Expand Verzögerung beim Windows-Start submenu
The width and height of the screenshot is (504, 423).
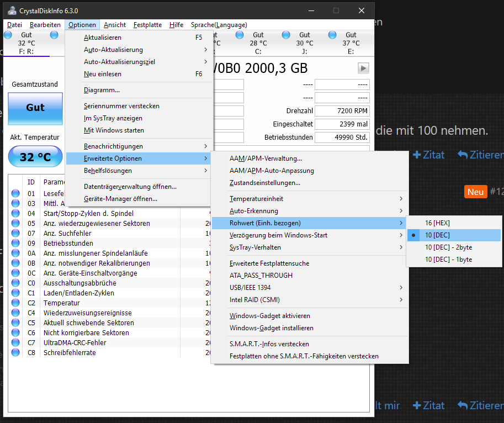(310, 235)
